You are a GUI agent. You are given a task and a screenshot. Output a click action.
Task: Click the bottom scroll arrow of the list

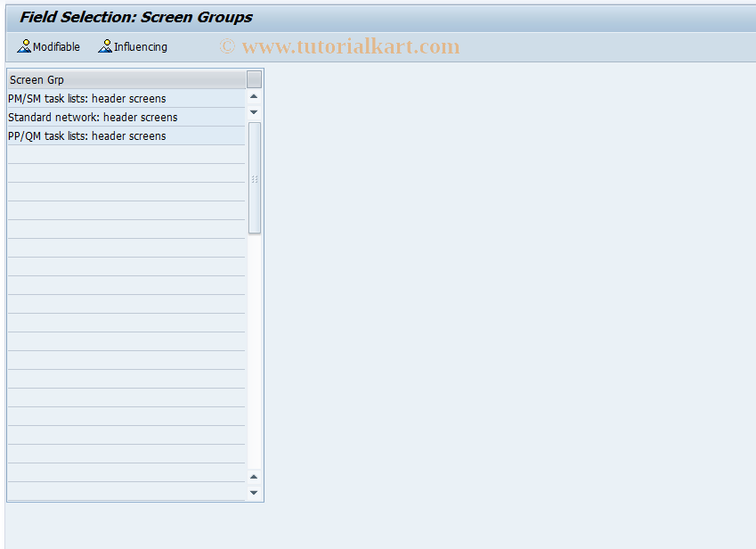tap(254, 491)
